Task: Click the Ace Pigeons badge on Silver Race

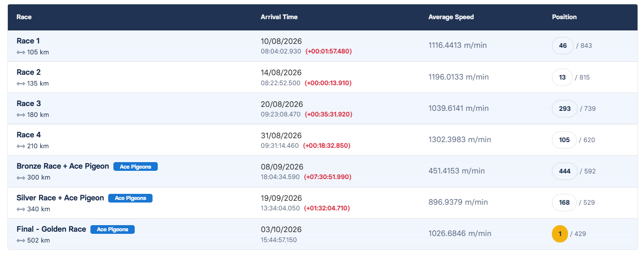Action: [130, 198]
